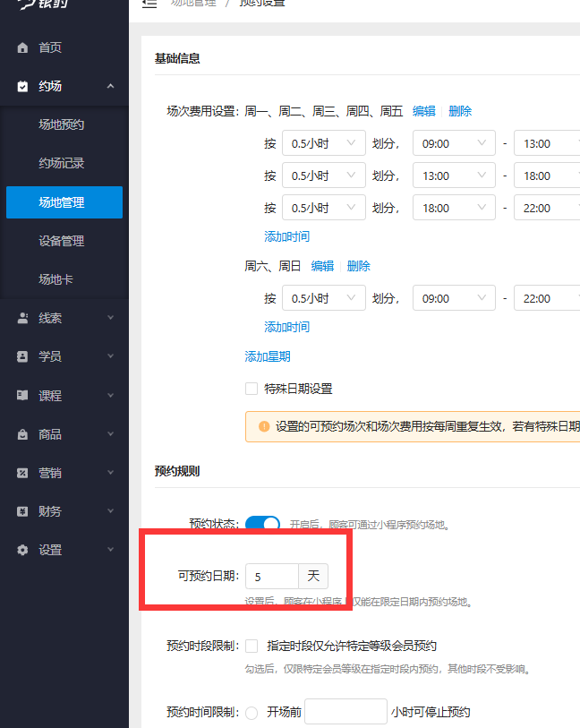580x728 pixels.
Task: Open weekend 22:00 end time dropdown
Action: pos(547,298)
